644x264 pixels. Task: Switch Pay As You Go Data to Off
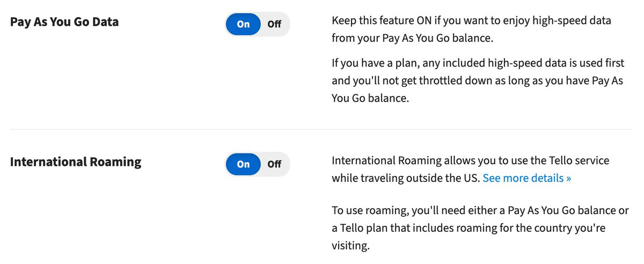[274, 24]
